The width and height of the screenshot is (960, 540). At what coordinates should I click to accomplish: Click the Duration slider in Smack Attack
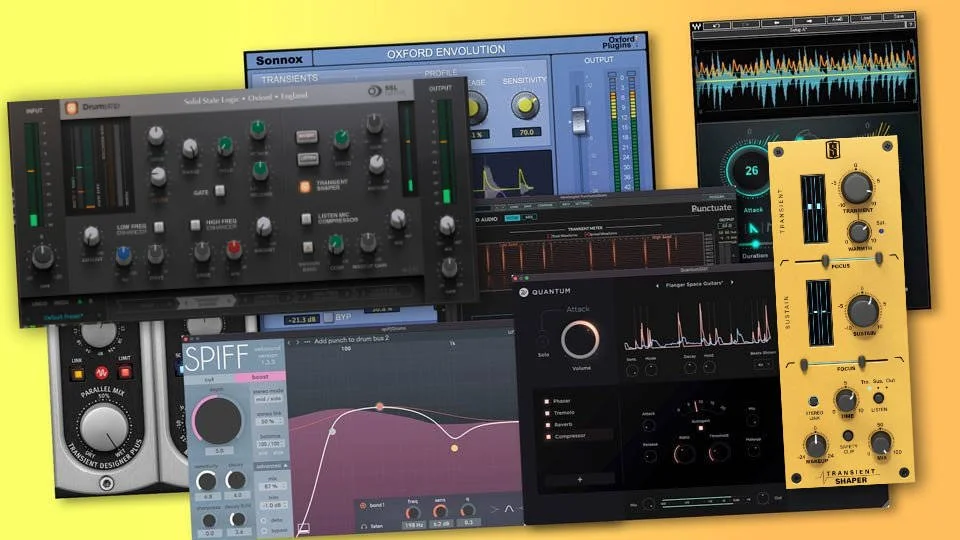coord(755,244)
